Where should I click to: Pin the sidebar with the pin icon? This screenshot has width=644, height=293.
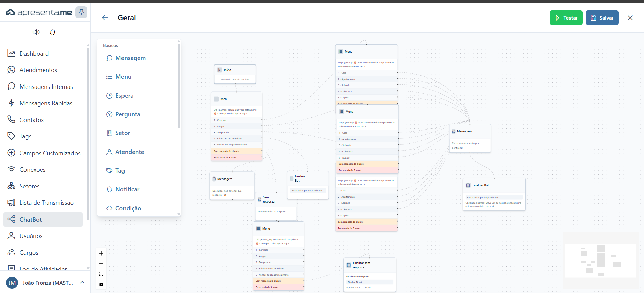click(81, 12)
